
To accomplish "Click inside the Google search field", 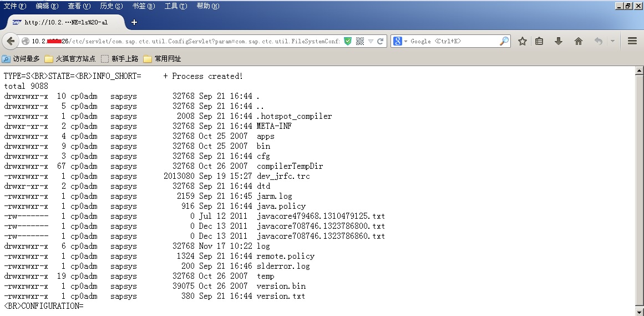I will (453, 41).
